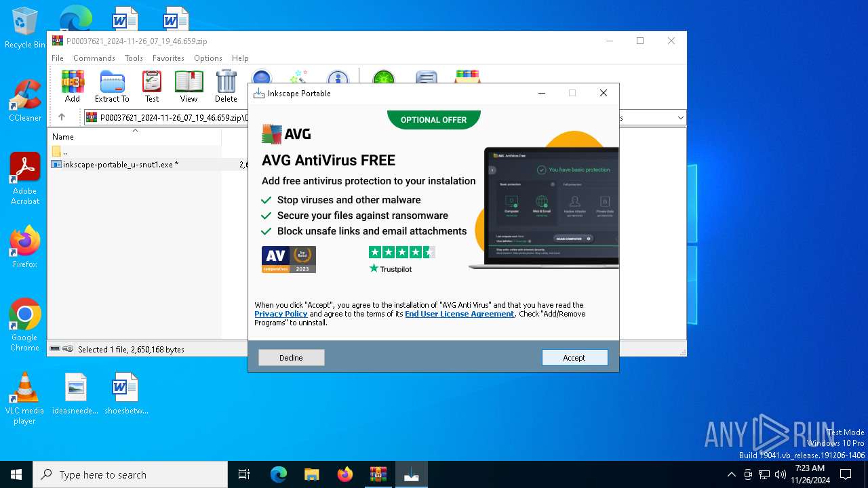This screenshot has height=488, width=868.
Task: Click the View toolbar icon in WinRAR
Action: [x=189, y=86]
